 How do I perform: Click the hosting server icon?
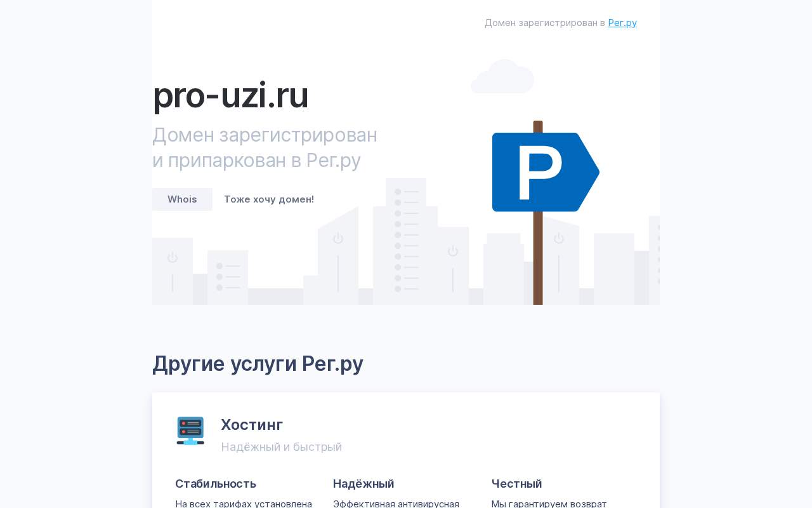pyautogui.click(x=190, y=431)
